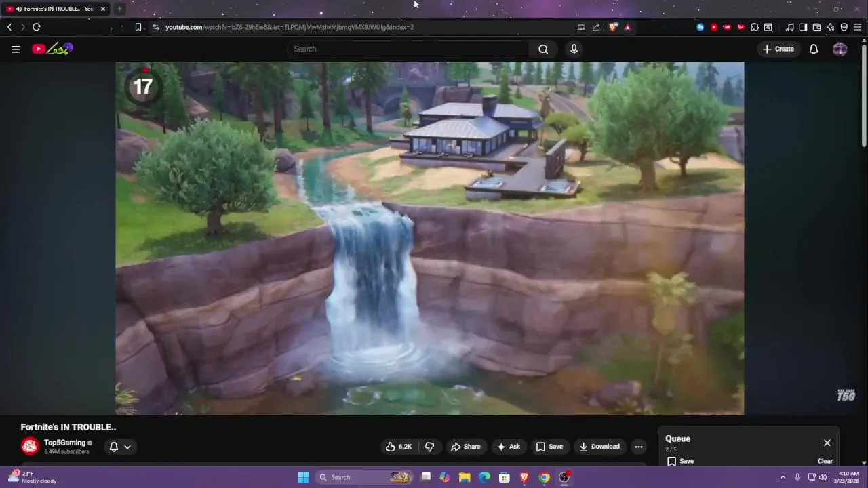View site information icon in address bar
868x488 pixels.
point(156,27)
